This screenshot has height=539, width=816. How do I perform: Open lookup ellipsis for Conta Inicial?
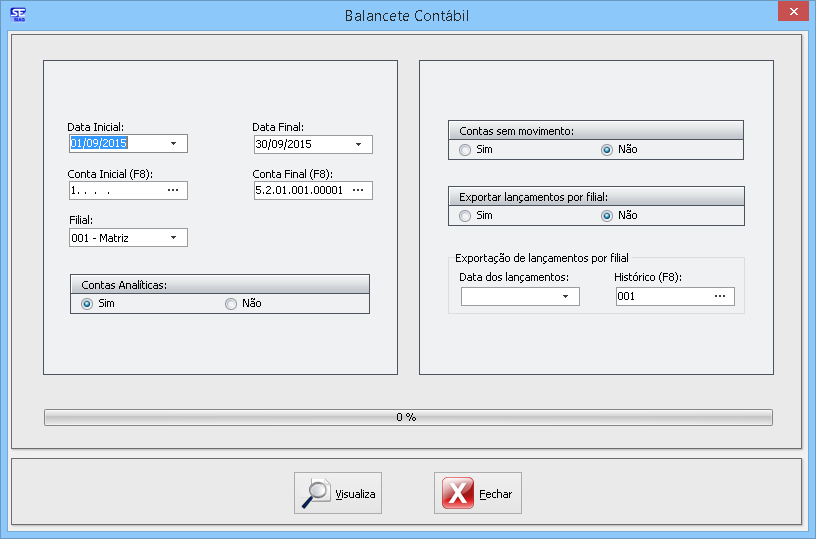[x=173, y=190]
